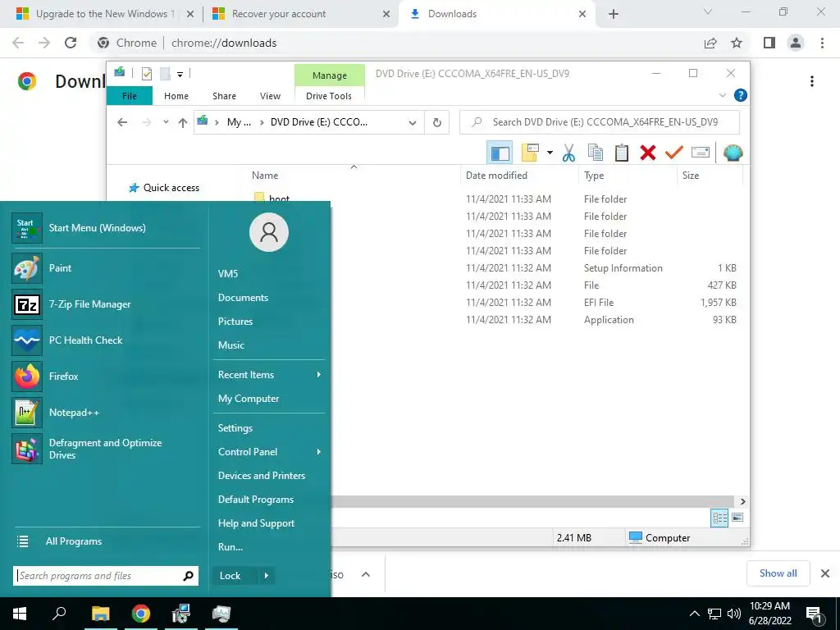
Task: Open the download item chevron menu in Chrome
Action: click(x=366, y=574)
